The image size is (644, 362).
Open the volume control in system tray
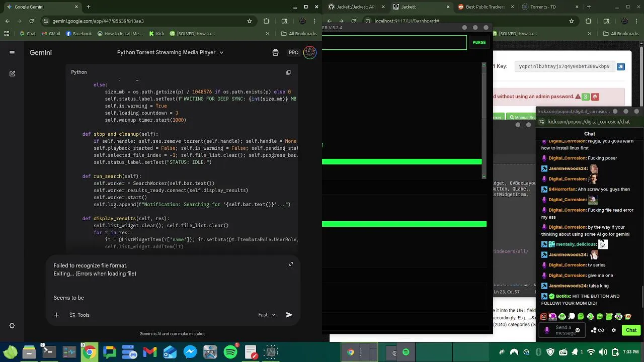603,352
